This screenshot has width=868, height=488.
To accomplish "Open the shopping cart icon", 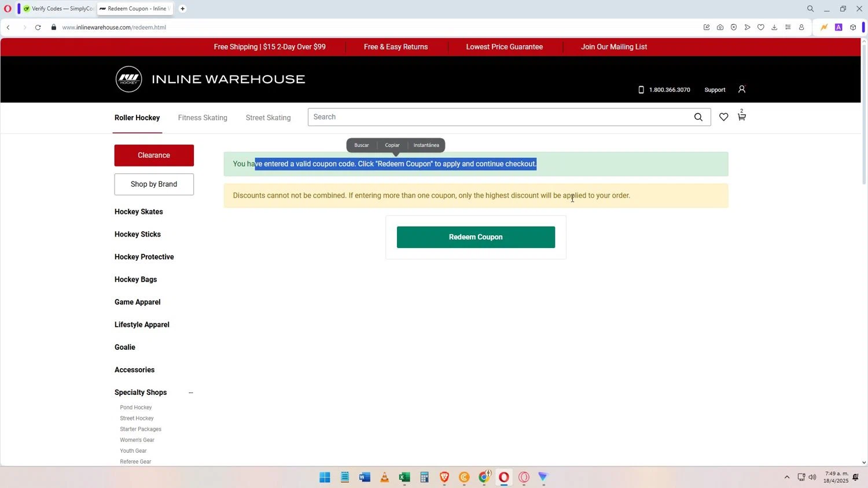I will coord(742,116).
